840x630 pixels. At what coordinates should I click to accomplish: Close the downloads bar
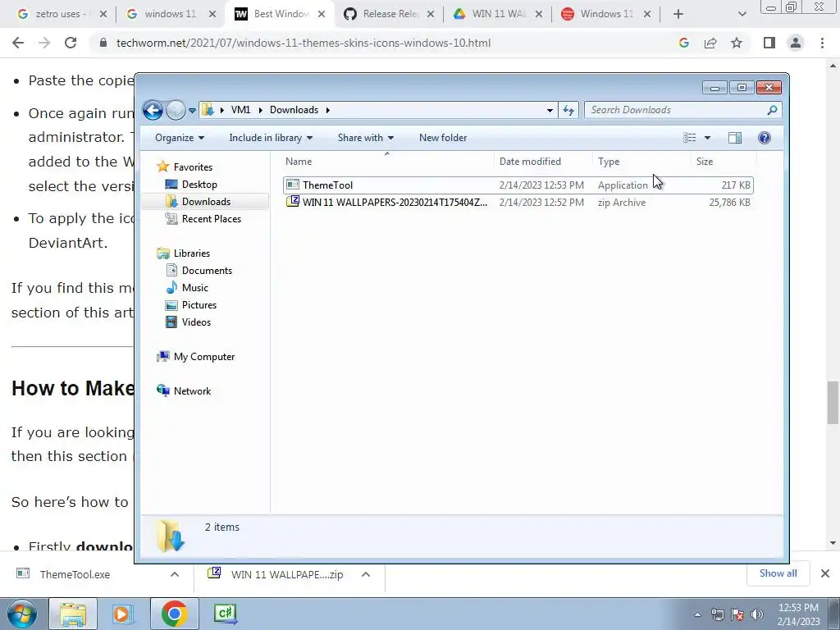[825, 573]
